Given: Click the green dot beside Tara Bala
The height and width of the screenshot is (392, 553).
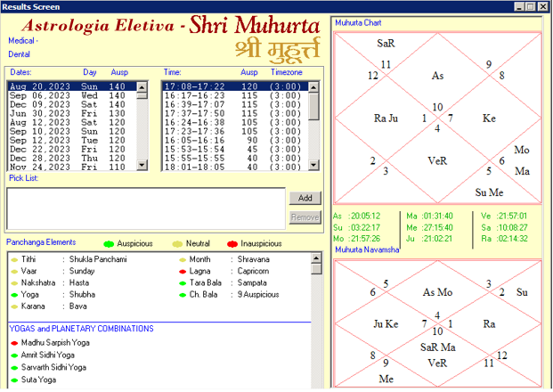Looking at the screenshot, I should 183,283.
